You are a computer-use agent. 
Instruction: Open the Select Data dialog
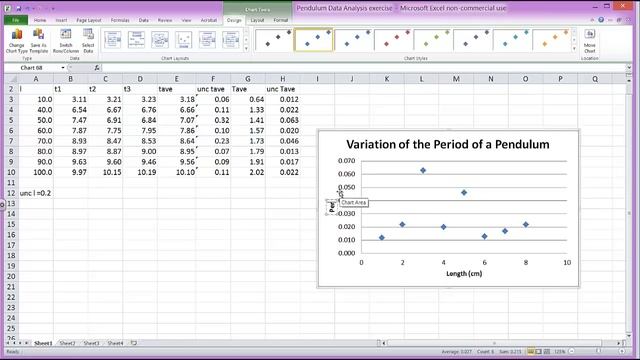coord(88,41)
